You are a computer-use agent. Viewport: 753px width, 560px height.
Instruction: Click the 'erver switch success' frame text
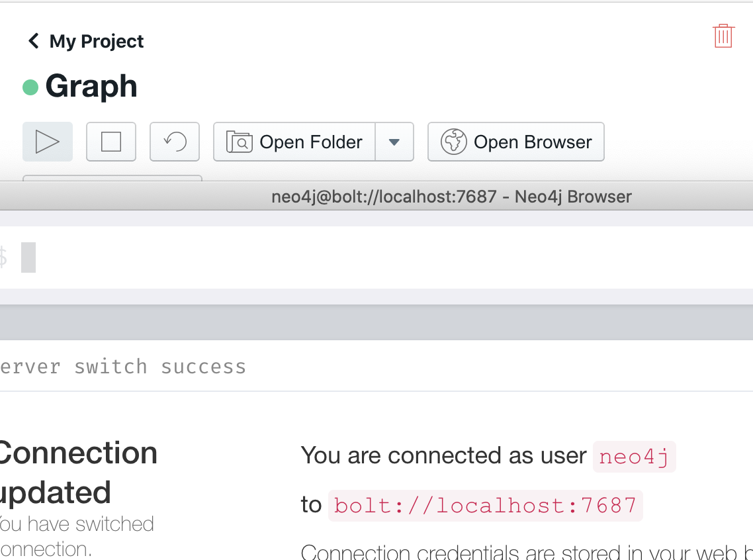click(x=123, y=367)
